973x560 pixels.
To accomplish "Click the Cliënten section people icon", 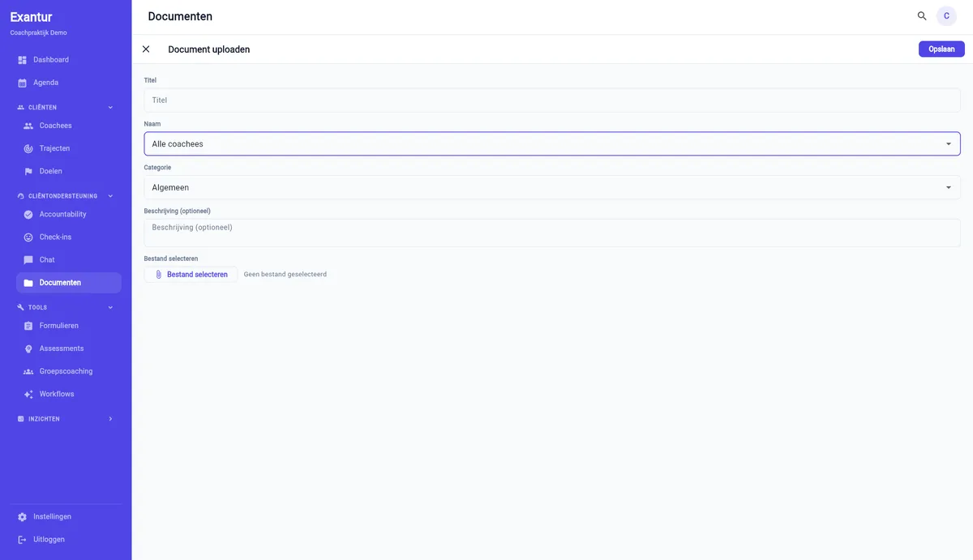I will [x=21, y=108].
